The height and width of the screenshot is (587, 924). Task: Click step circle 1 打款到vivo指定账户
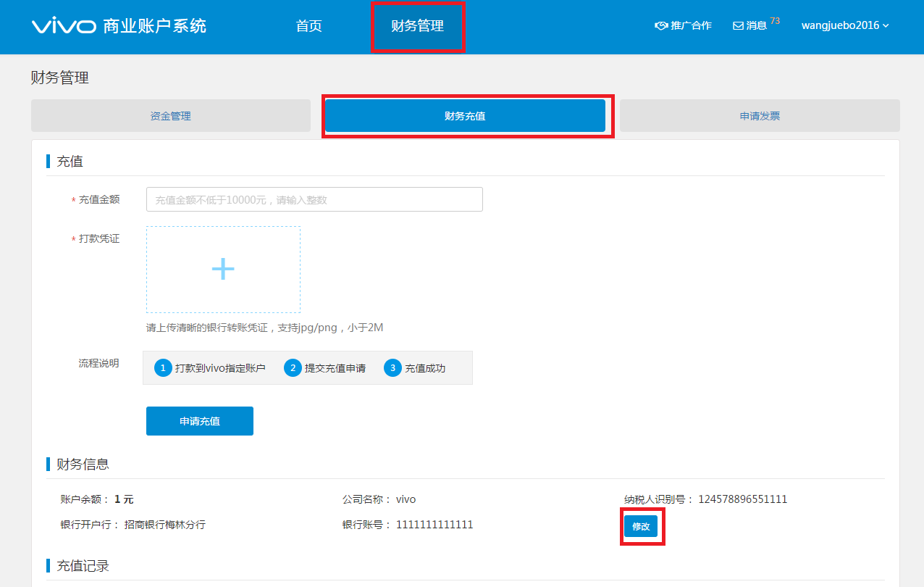coord(162,367)
